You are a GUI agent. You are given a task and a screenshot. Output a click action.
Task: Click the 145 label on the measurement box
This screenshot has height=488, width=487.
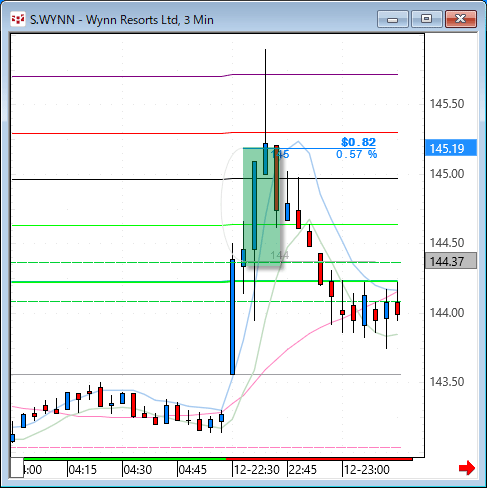280,154
